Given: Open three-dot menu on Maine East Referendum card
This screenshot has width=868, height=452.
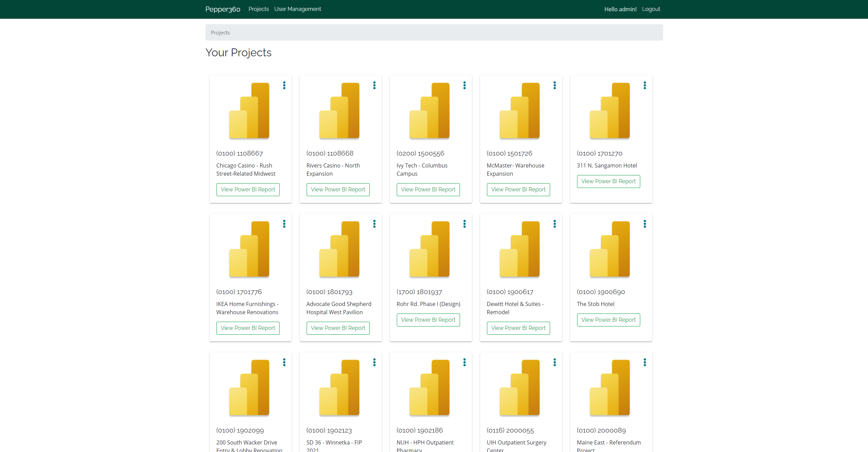Looking at the screenshot, I should [x=645, y=362].
